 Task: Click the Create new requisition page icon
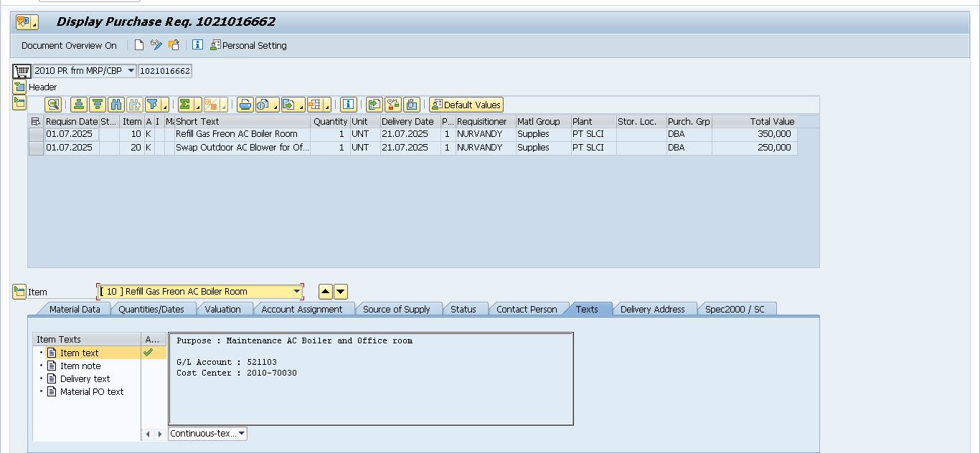pyautogui.click(x=139, y=45)
